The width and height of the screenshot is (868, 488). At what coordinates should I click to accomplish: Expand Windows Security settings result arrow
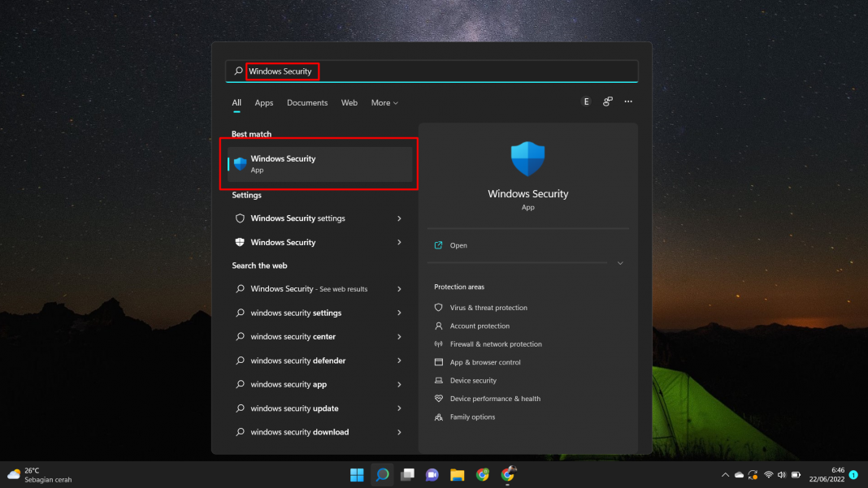[399, 218]
